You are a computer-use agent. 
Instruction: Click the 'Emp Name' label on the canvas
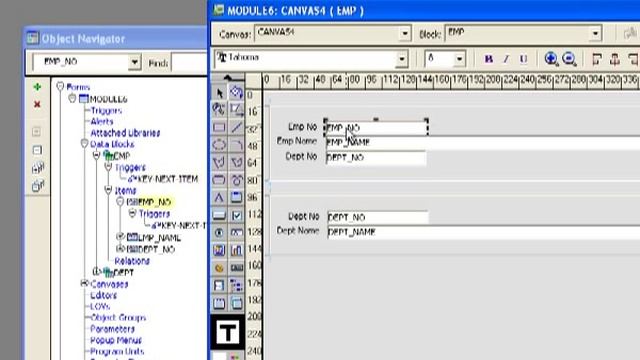[x=297, y=141]
